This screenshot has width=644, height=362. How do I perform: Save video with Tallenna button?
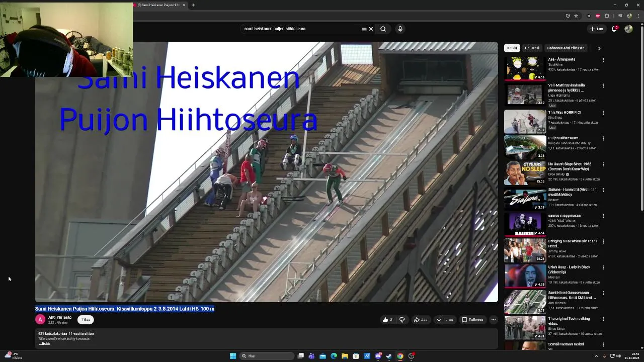click(472, 320)
